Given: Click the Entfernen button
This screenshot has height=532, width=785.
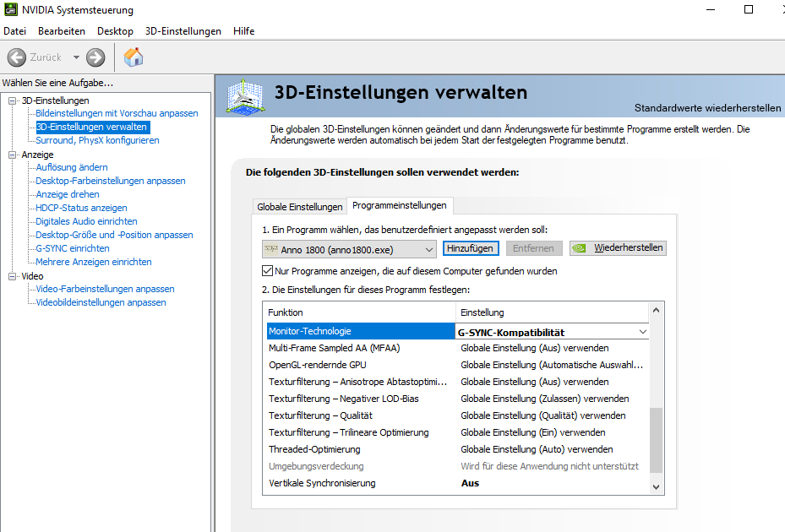Looking at the screenshot, I should pyautogui.click(x=534, y=248).
